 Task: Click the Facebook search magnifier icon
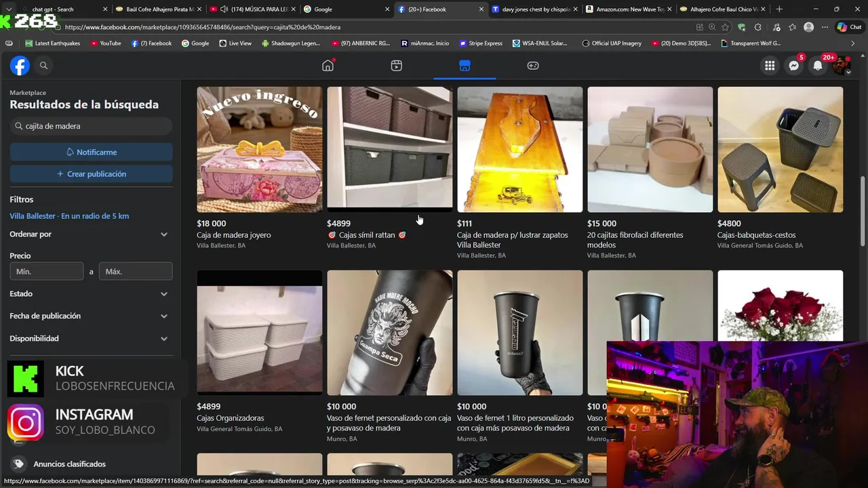coord(43,66)
